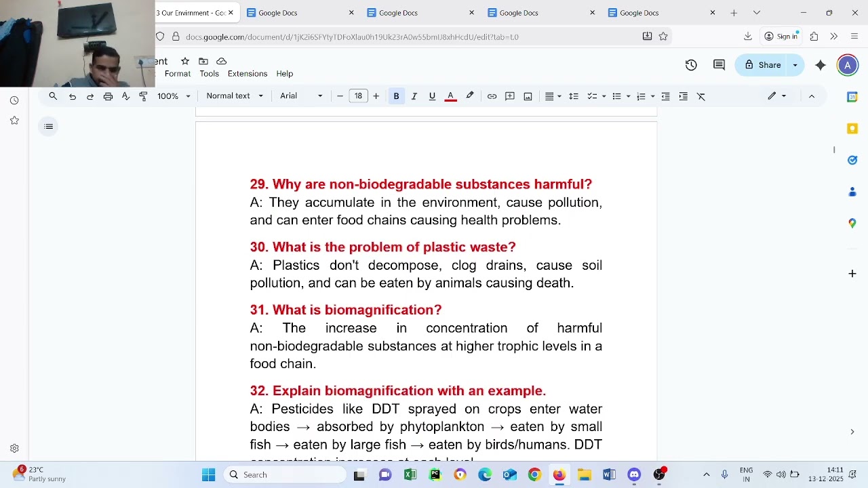Print the document using printer icon
The width and height of the screenshot is (868, 488).
coord(108,96)
